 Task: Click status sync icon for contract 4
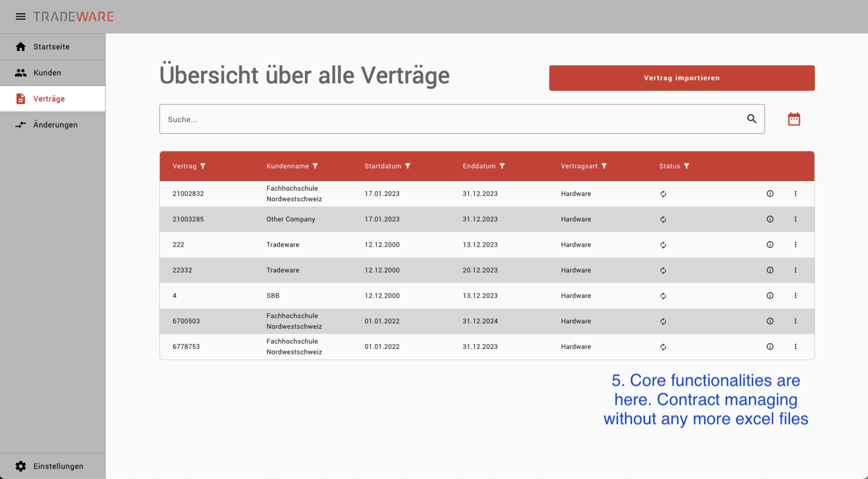pyautogui.click(x=663, y=296)
